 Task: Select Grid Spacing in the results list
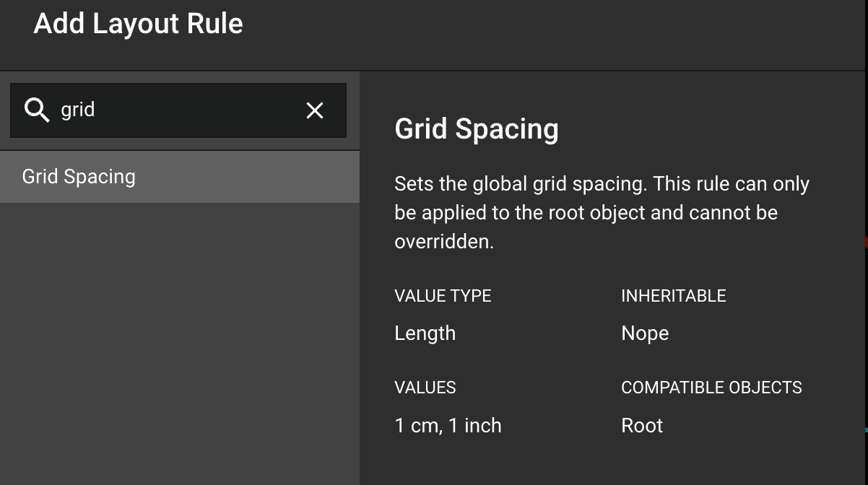click(x=79, y=177)
